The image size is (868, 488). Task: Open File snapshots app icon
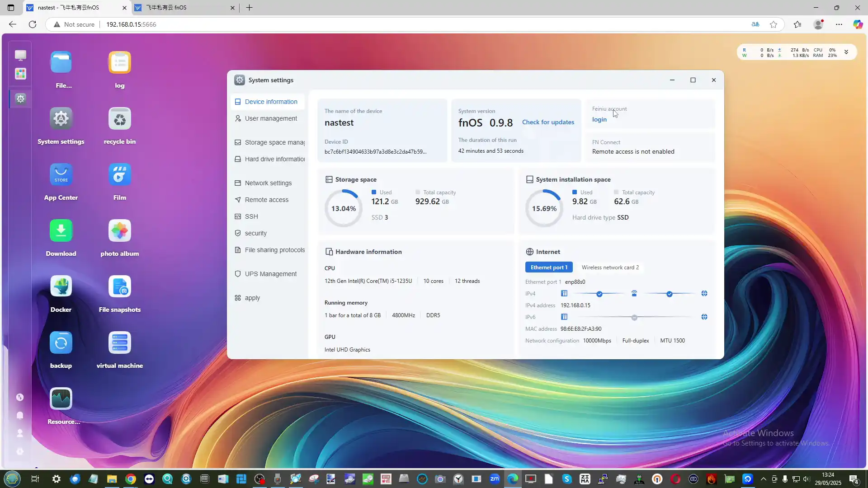coord(120,287)
